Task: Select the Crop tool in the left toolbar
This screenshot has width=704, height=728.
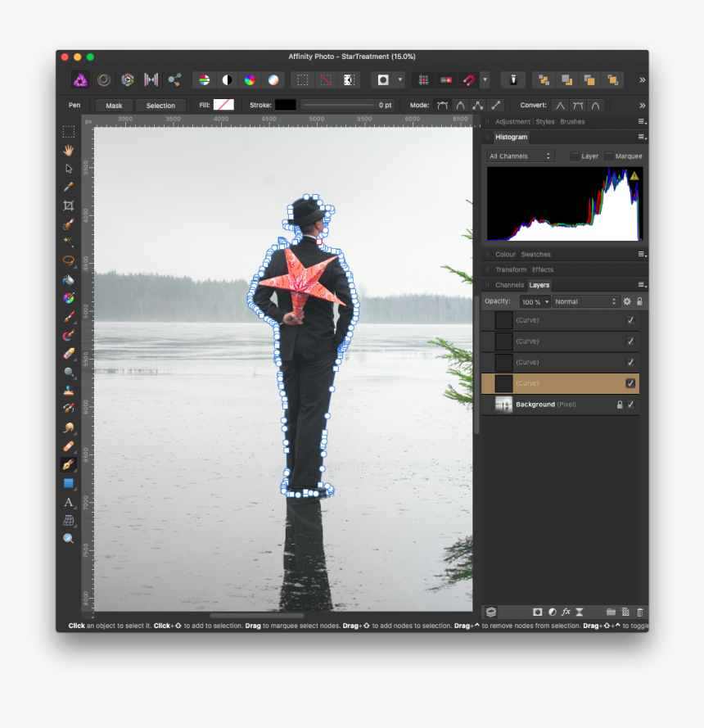Action: coord(70,205)
